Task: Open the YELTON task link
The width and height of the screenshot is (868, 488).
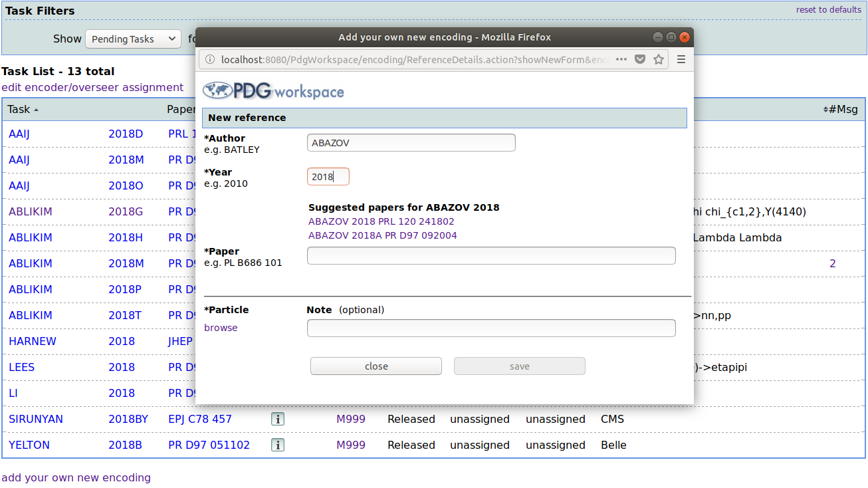Action: [29, 445]
